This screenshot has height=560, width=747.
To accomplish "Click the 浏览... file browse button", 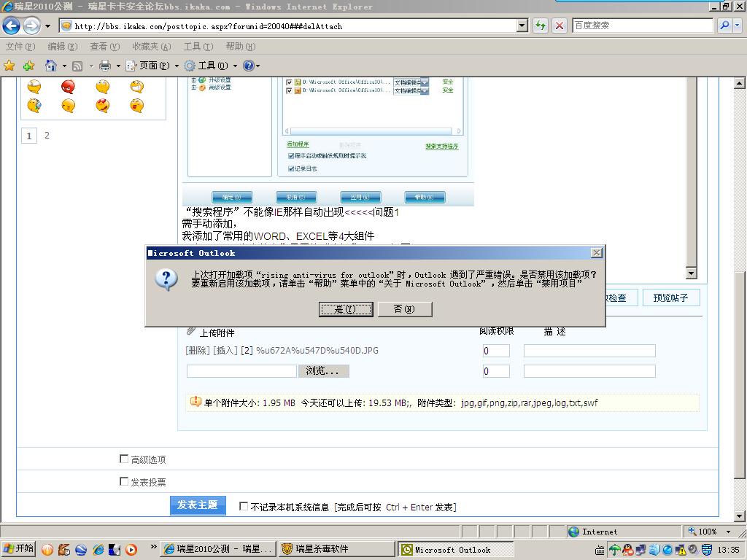I will [323, 371].
